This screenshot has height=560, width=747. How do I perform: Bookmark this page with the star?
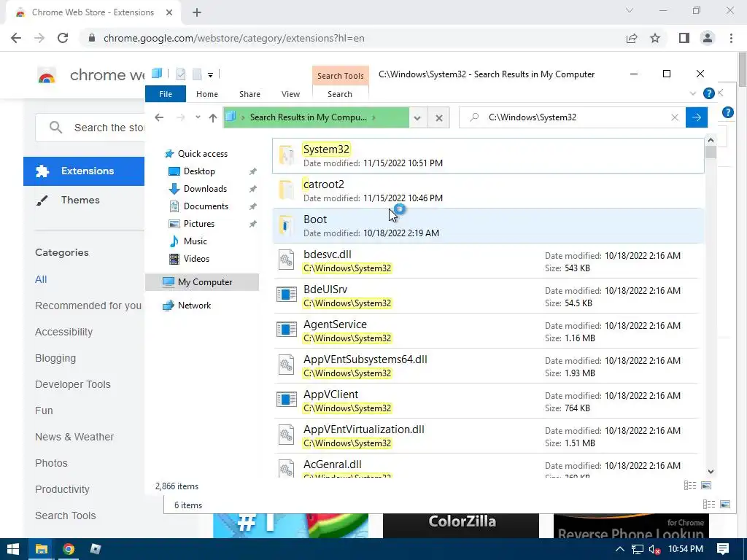point(655,38)
